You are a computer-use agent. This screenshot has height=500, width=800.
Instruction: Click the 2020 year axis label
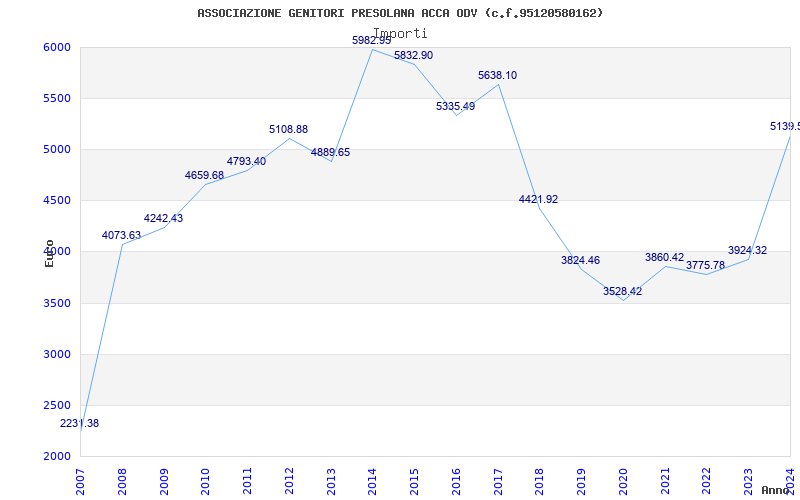pyautogui.click(x=623, y=482)
